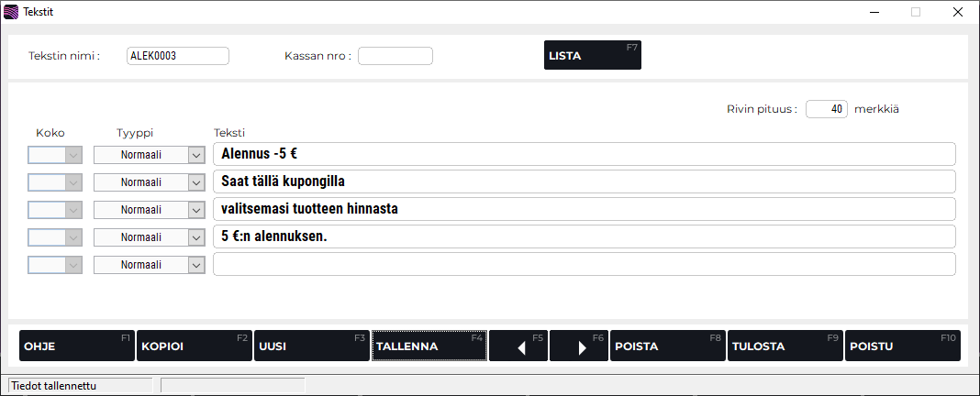Screen dimensions: 980x396
Task: Click the right arrow F6 button
Action: click(579, 346)
